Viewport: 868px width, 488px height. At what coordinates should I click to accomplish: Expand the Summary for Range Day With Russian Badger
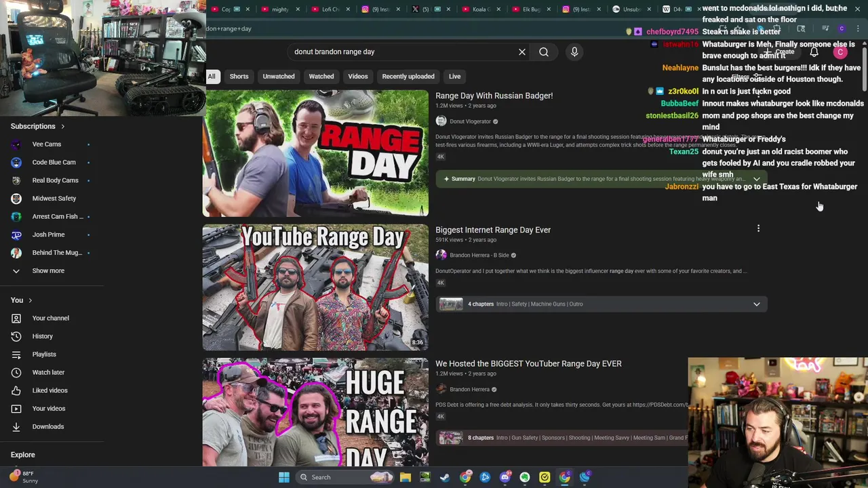(757, 179)
